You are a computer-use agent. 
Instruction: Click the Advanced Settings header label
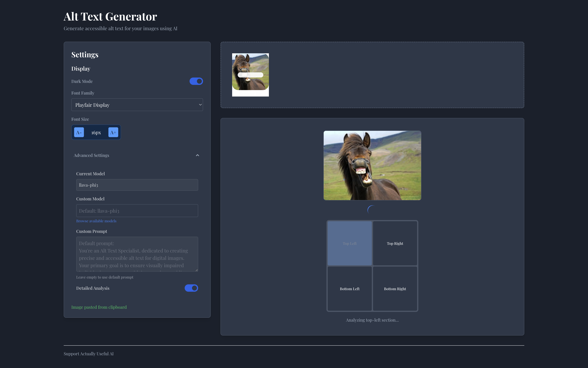click(x=91, y=155)
